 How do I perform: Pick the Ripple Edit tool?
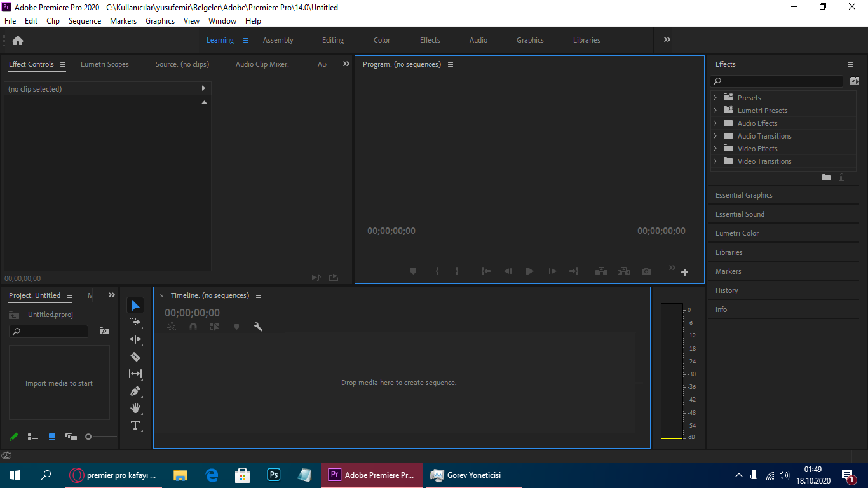[135, 339]
